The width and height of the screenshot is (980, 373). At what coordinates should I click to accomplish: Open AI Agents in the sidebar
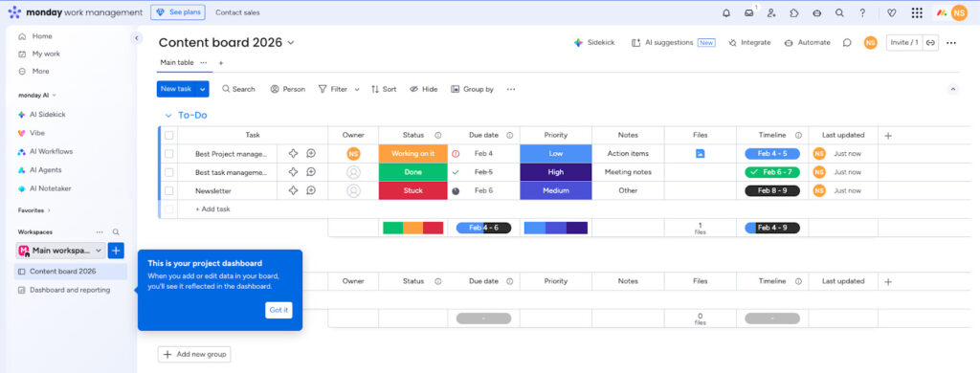pyautogui.click(x=46, y=170)
